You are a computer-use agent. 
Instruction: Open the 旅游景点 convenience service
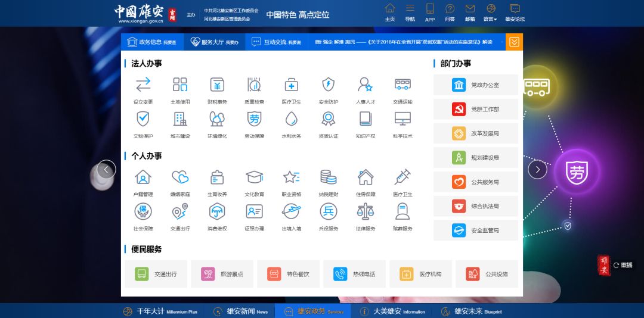[222, 274]
